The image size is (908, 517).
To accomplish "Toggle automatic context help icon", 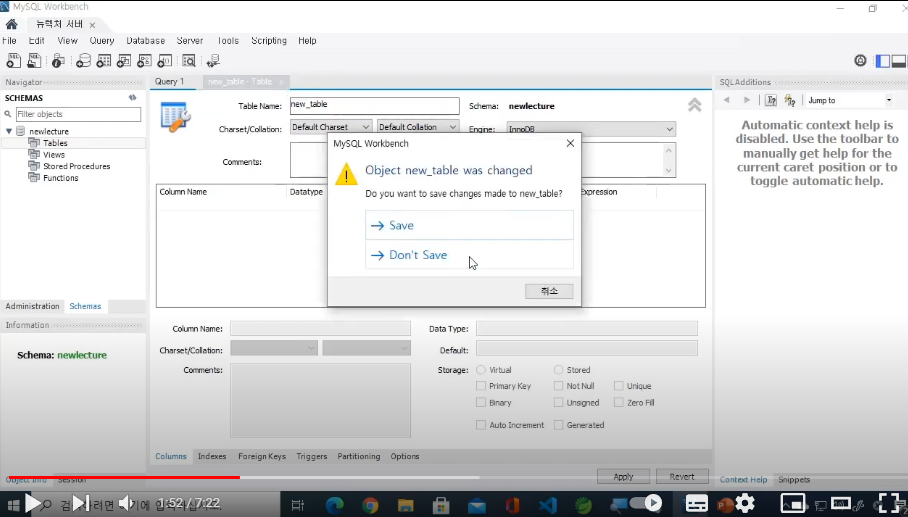I will pyautogui.click(x=790, y=100).
